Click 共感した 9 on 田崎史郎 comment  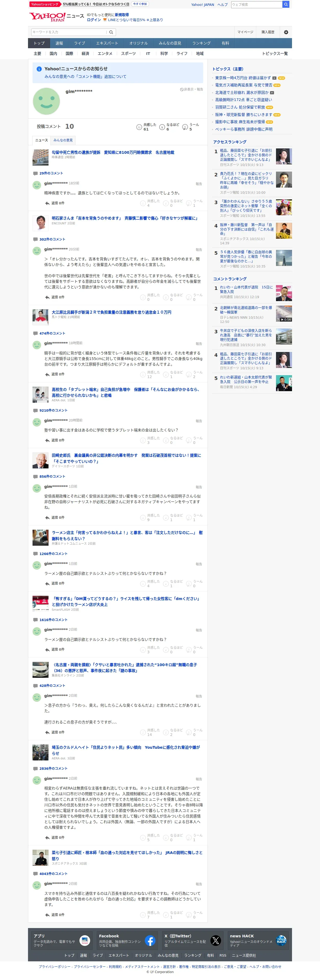click(x=150, y=518)
